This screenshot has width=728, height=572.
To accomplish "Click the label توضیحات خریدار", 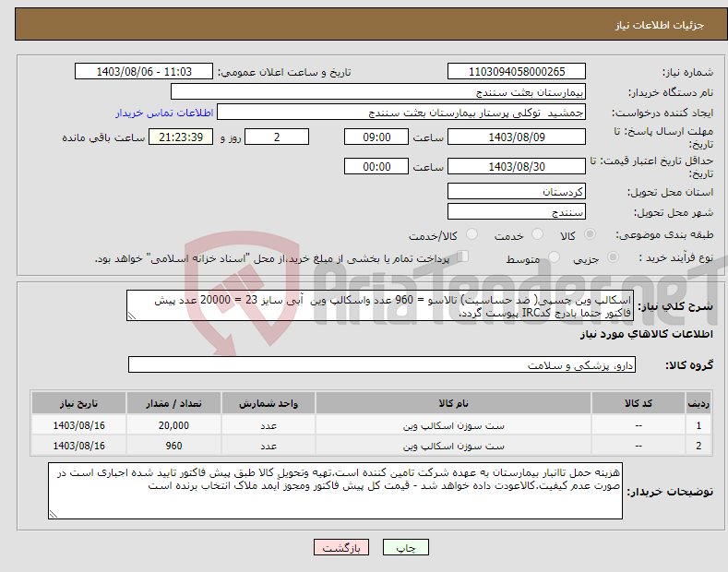I will click(670, 492).
